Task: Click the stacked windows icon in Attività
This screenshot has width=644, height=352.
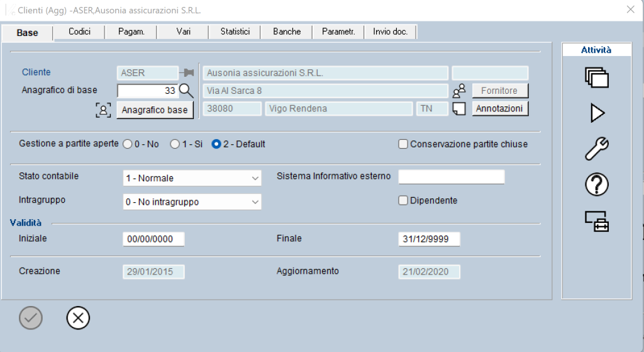Action: tap(596, 77)
